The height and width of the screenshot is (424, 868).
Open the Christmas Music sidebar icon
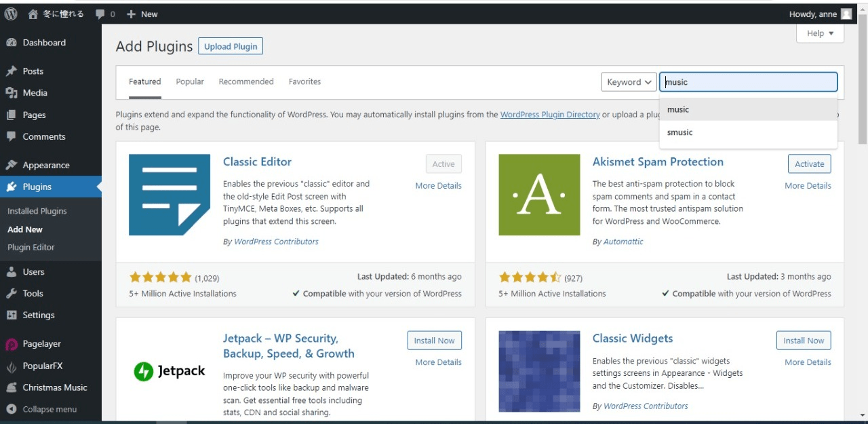click(12, 387)
